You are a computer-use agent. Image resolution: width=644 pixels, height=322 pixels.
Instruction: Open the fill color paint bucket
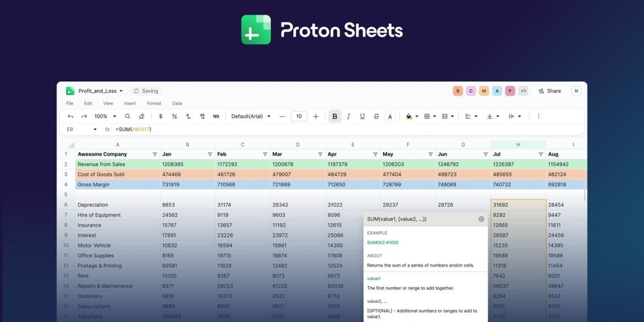[410, 116]
